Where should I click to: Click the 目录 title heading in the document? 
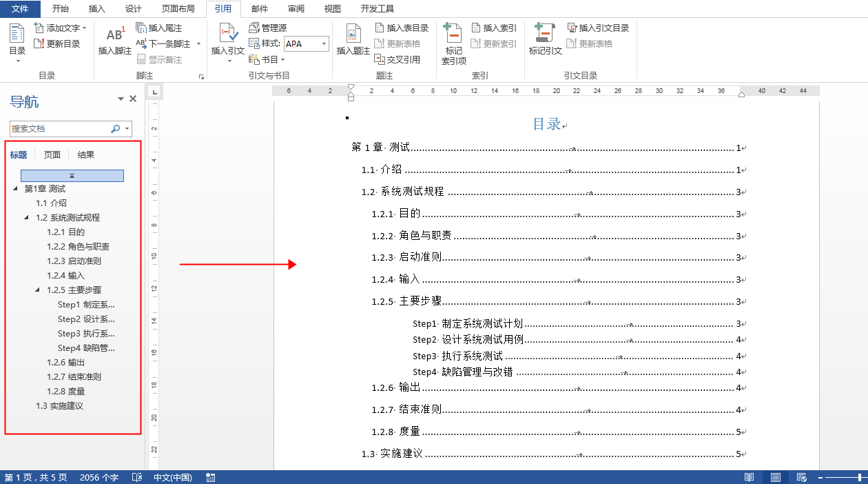point(547,124)
